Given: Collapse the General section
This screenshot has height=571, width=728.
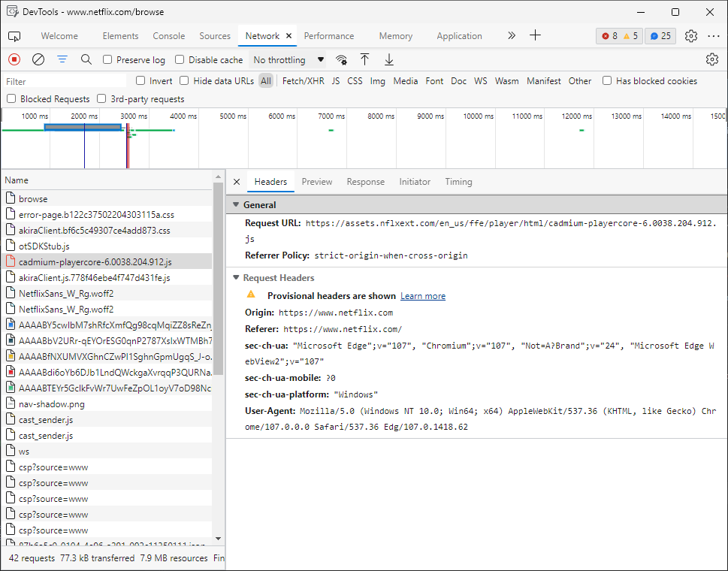Looking at the screenshot, I should pos(237,204).
